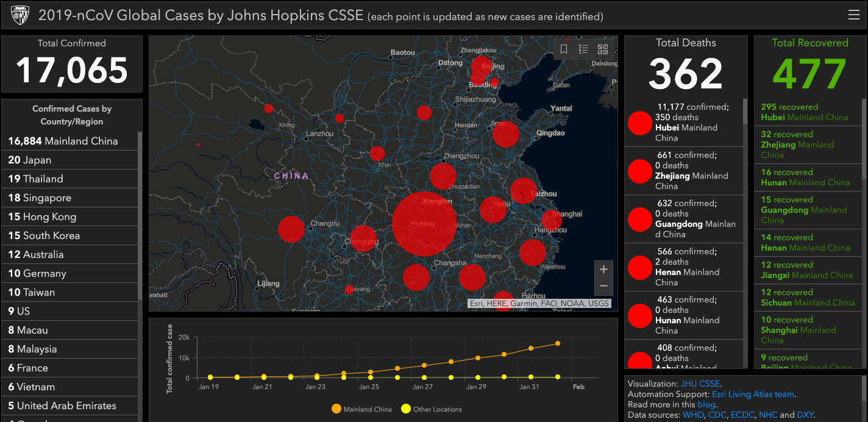Select 19 Thailand in country list
Viewport: 868px width, 422px height.
click(70, 179)
